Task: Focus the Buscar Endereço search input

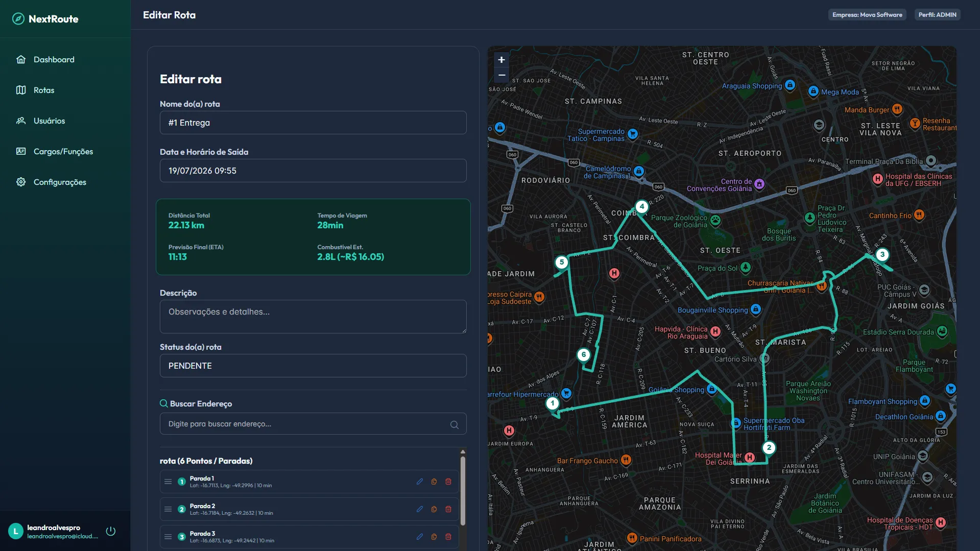Action: pos(313,424)
